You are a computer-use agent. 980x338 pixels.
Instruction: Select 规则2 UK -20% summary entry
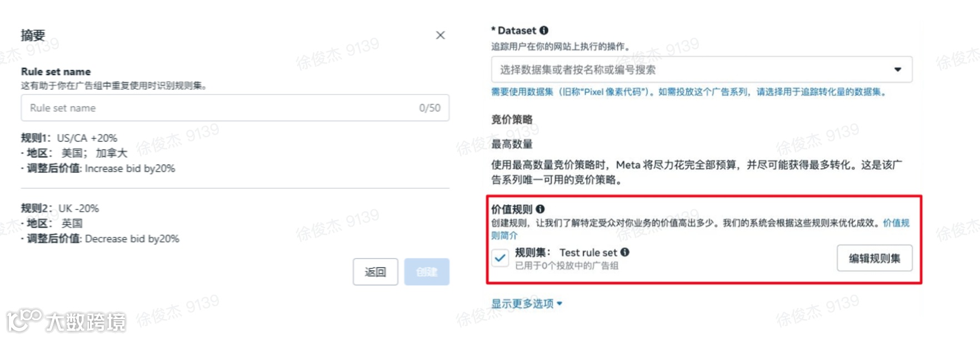[x=60, y=208]
